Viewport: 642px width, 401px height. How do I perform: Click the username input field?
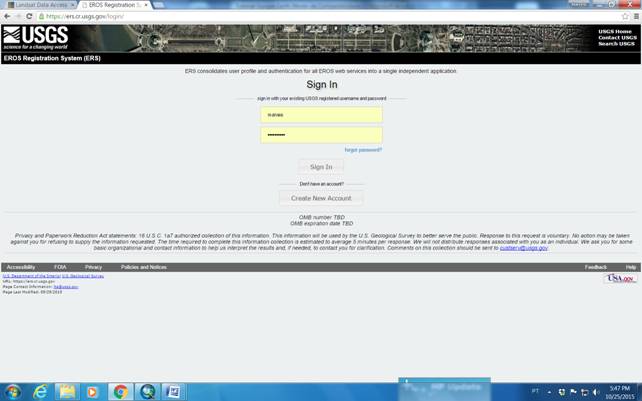[321, 115]
